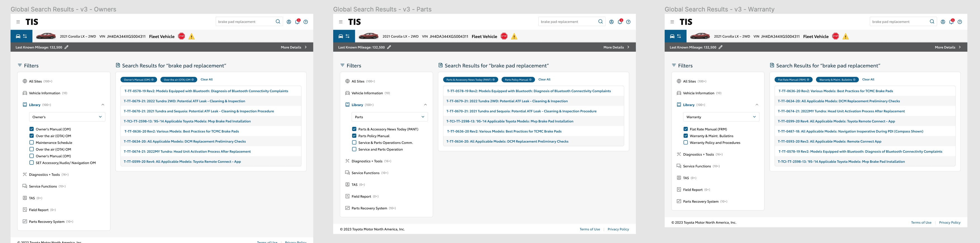Click yellow warning triangle in Warranty frame
Viewport: 980px width, 243px height.
(845, 37)
